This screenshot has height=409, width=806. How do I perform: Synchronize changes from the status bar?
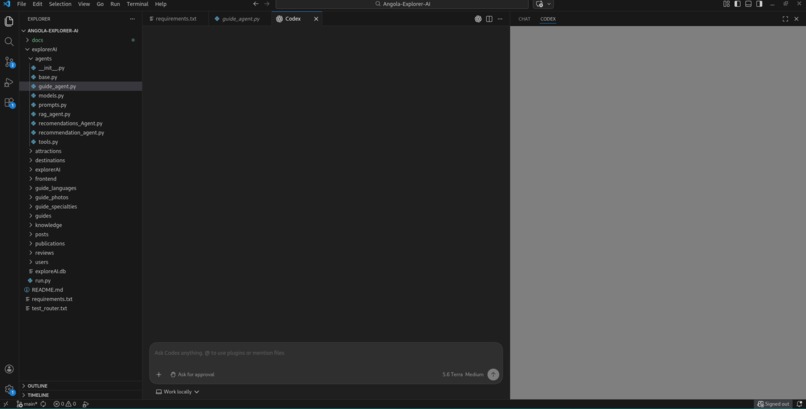tap(43, 404)
